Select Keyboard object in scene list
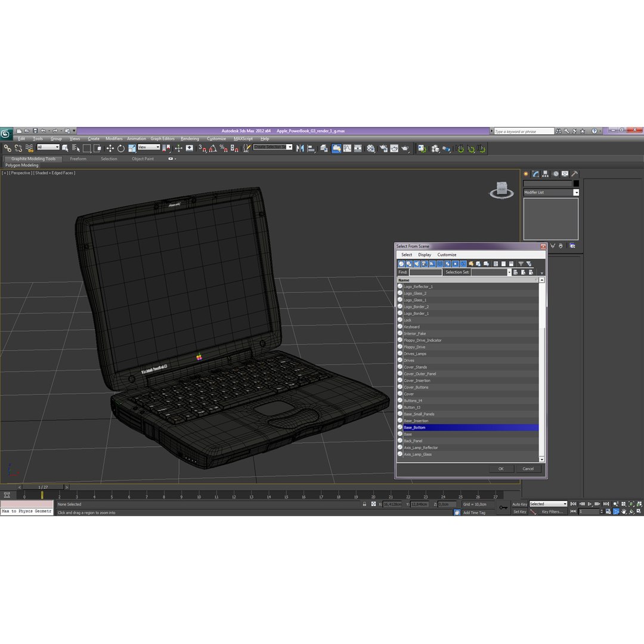Image resolution: width=644 pixels, height=644 pixels. pos(467,327)
